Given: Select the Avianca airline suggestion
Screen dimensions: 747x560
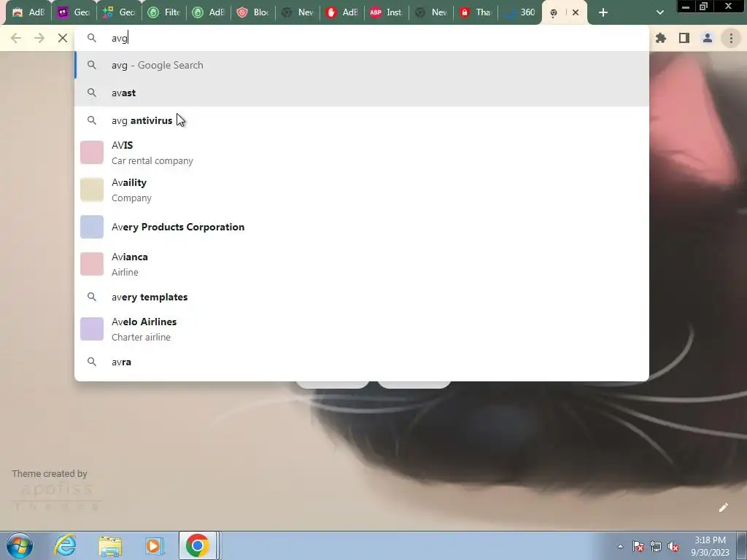Looking at the screenshot, I should coord(362,264).
